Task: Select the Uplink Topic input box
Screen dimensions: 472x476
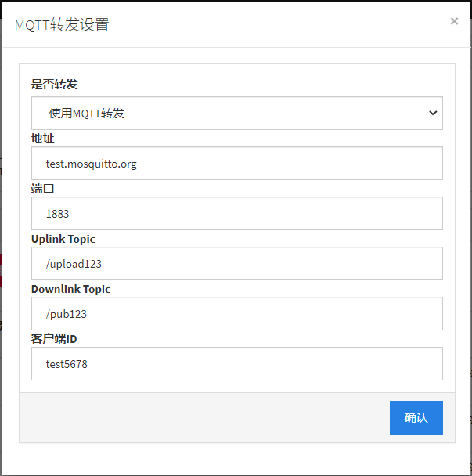Action: 236,264
